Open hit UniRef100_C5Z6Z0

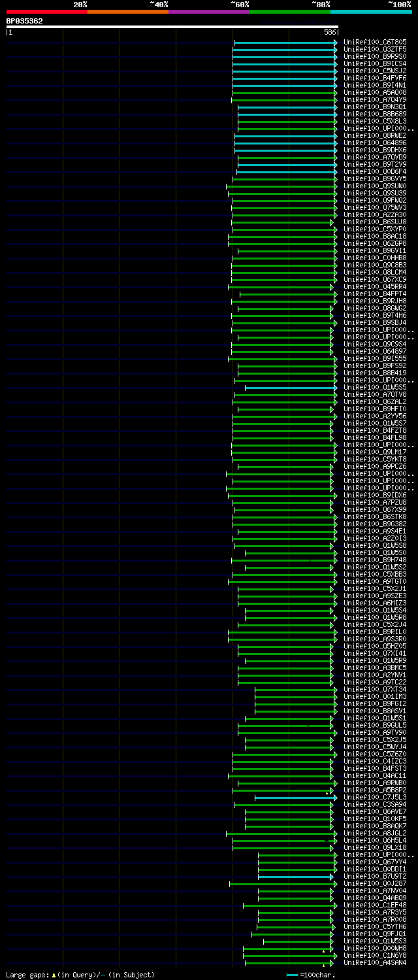375,754
